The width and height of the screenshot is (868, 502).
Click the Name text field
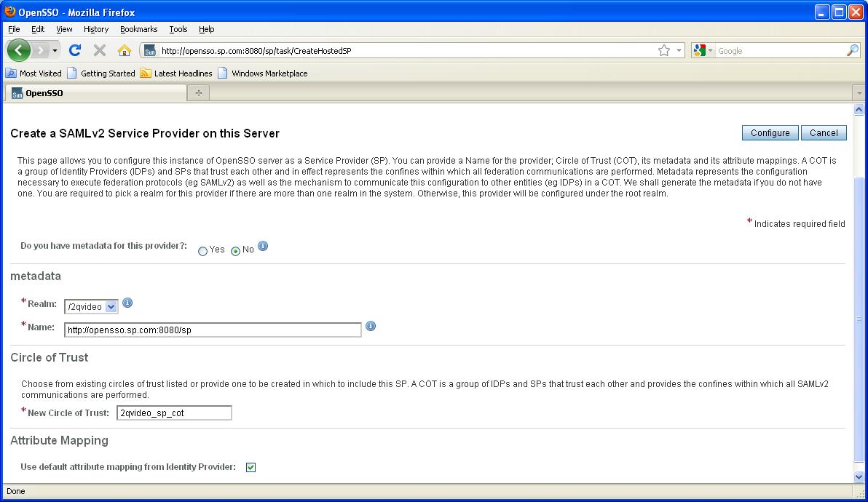pyautogui.click(x=213, y=330)
